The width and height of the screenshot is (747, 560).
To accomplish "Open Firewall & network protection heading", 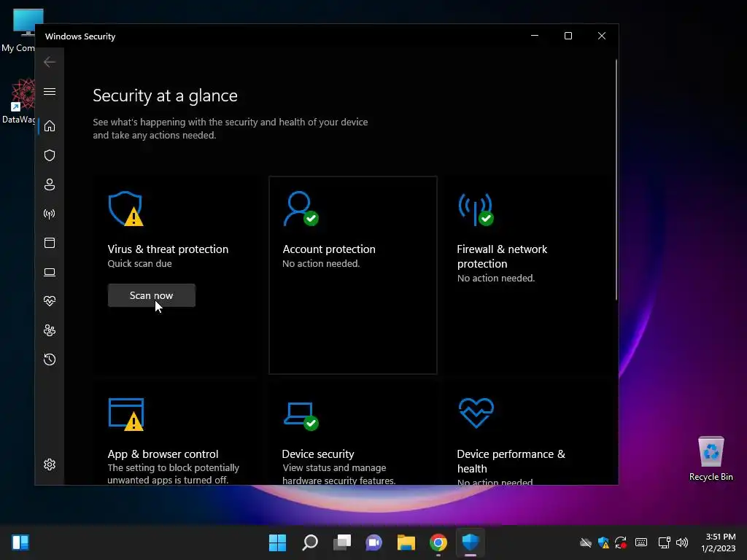I will pyautogui.click(x=502, y=256).
